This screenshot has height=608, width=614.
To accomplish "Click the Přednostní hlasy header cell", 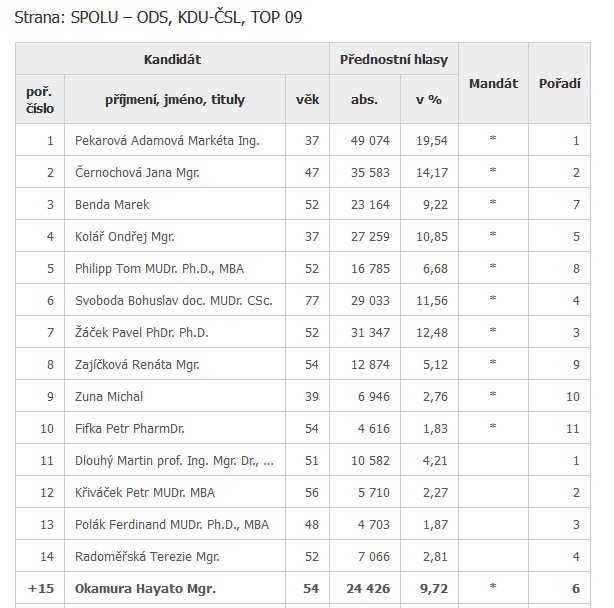I will 394,59.
